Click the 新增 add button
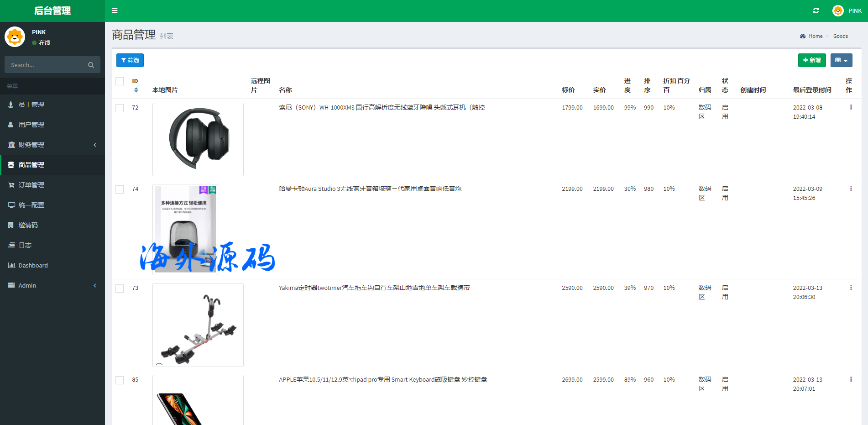Screen dimensions: 868x425 pyautogui.click(x=811, y=60)
